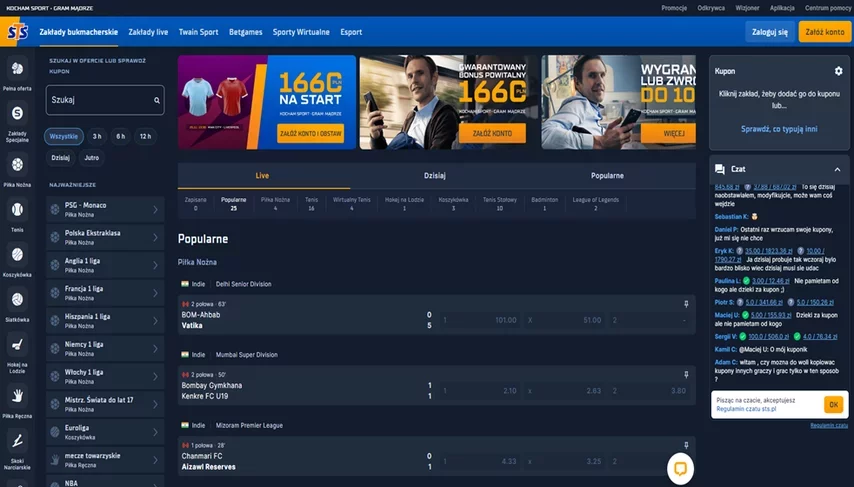Click Załóż konto i obstaw banner button
854x487 pixels.
tap(310, 133)
